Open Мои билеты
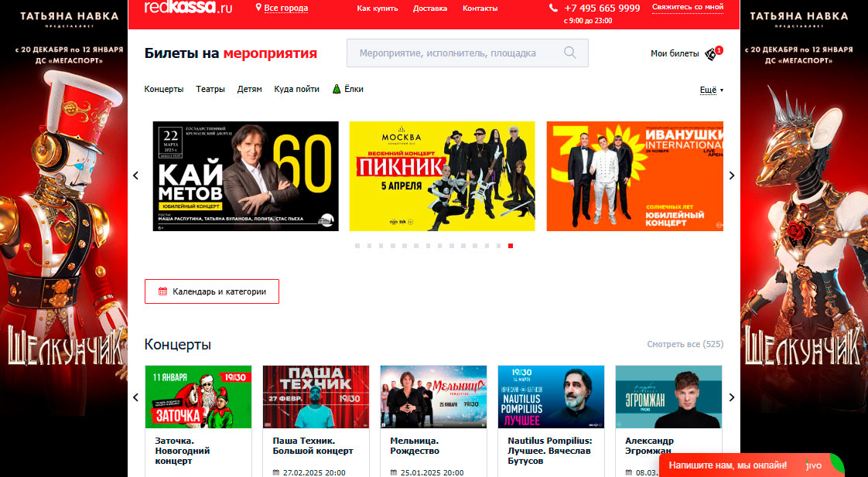Screen dimensions: 868x477 tap(675, 53)
